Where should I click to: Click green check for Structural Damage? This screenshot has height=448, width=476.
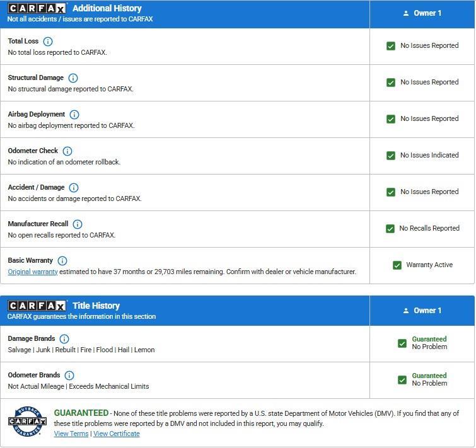tap(391, 83)
